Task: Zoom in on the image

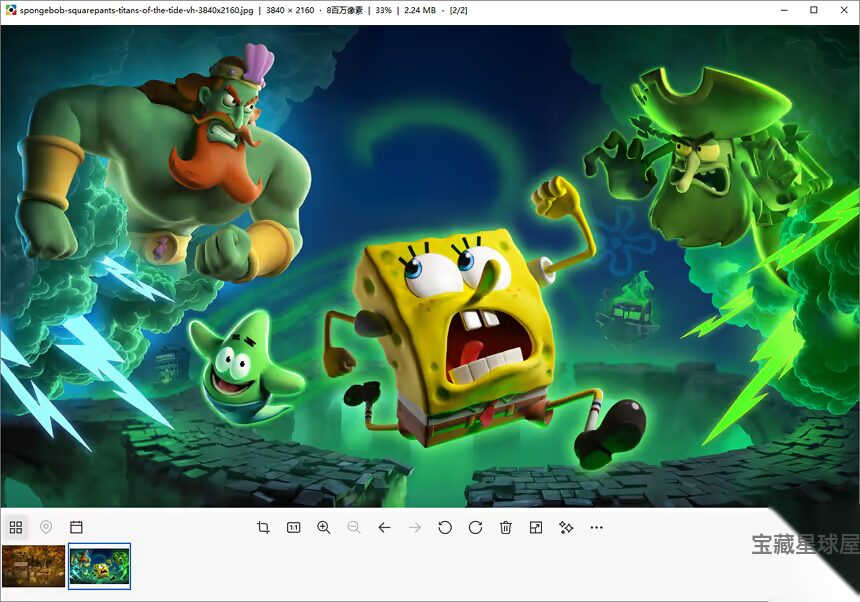Action: pos(324,527)
